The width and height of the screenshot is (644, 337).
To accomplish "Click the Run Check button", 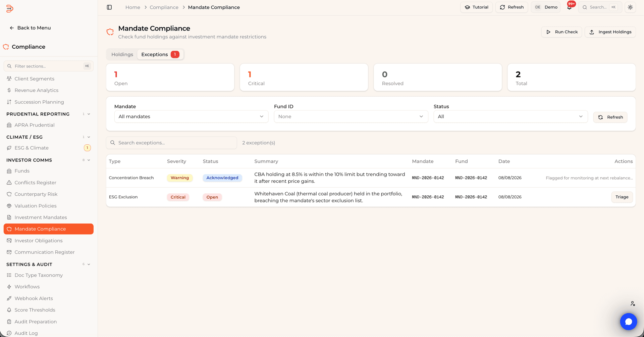I will (x=561, y=32).
